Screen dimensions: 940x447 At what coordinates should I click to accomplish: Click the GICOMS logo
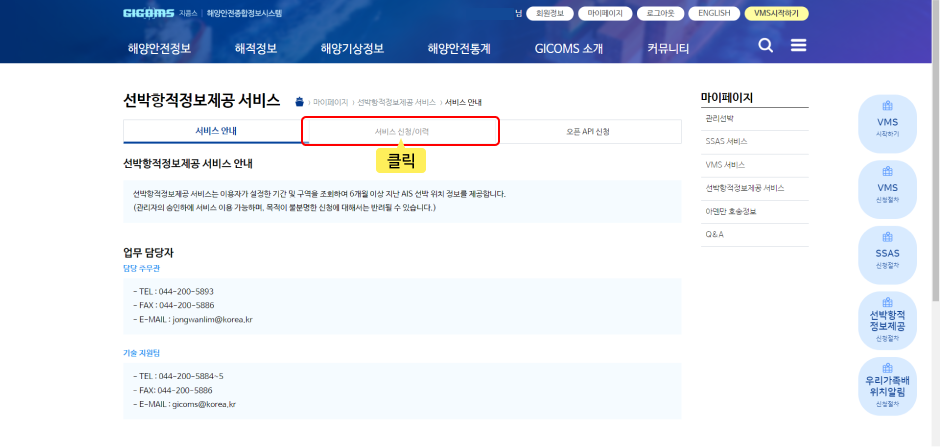click(147, 14)
